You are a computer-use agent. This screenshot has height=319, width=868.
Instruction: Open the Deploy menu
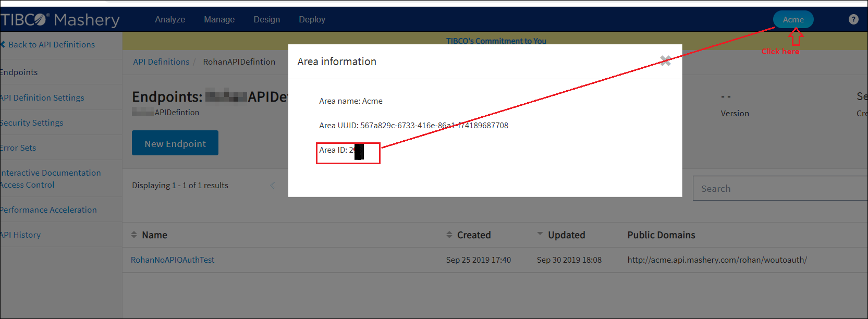(x=312, y=19)
